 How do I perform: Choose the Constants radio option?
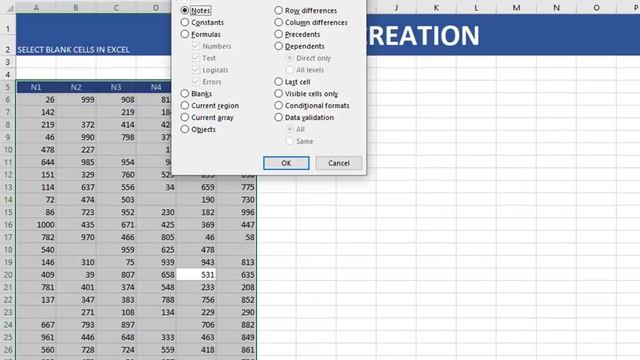[x=202, y=22]
